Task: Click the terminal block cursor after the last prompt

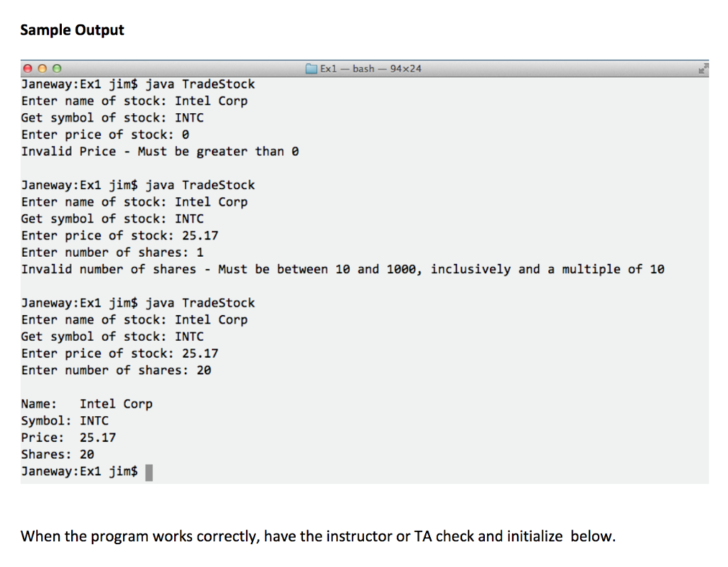Action: [x=149, y=472]
